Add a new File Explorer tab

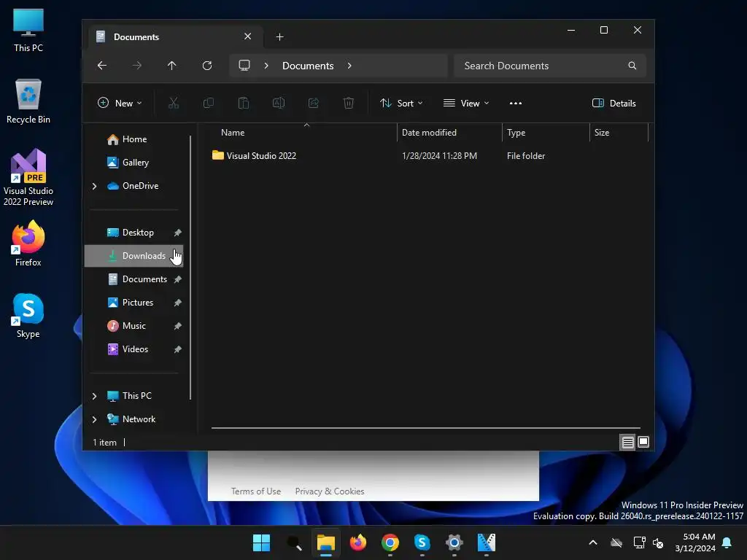[x=279, y=37]
